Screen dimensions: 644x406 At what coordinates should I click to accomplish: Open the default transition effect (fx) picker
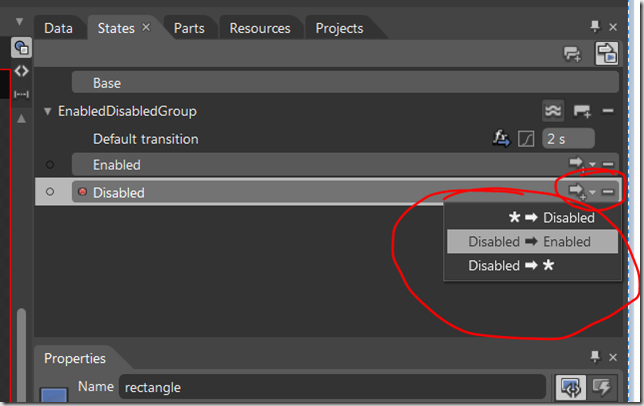[x=501, y=138]
